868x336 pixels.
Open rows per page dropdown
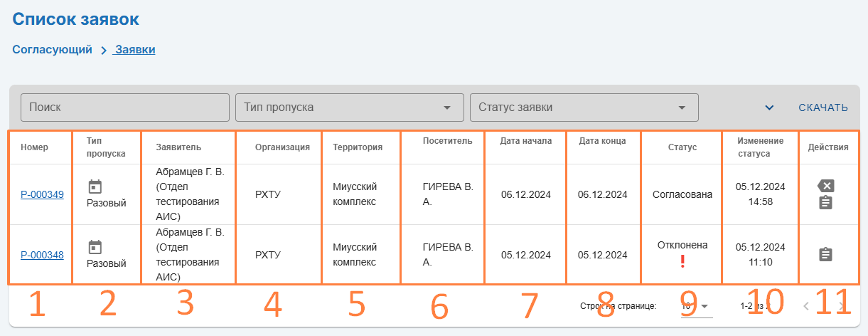point(696,306)
